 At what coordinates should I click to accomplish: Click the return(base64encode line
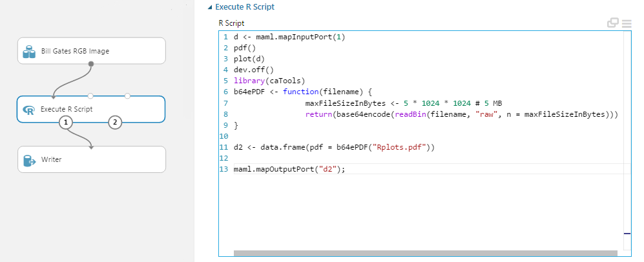click(462, 114)
